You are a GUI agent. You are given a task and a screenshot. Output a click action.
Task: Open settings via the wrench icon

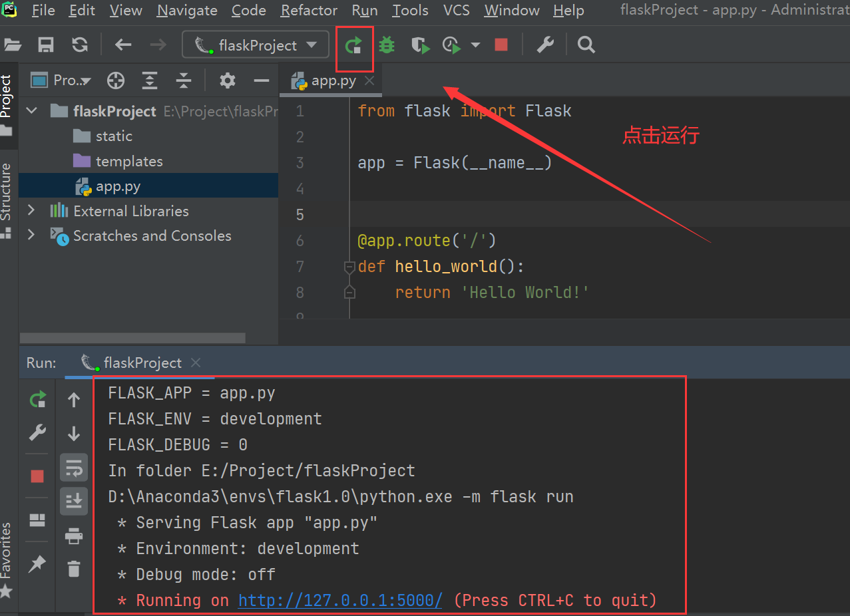pos(545,45)
